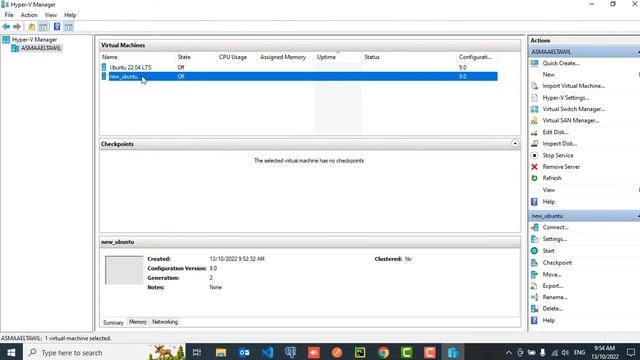The width and height of the screenshot is (640, 360).
Task: Click Help under new_ubuntu actions
Action: (x=549, y=321)
